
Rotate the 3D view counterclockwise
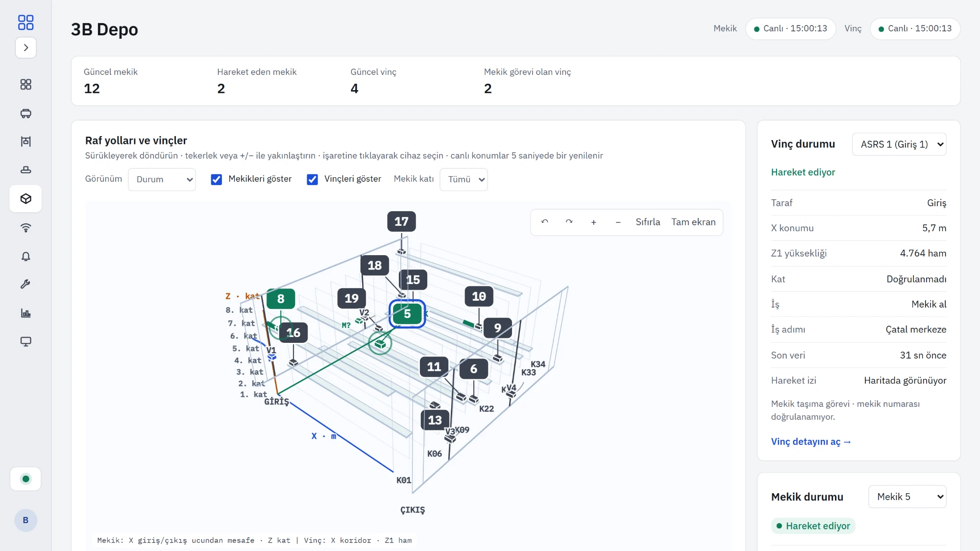coord(545,222)
